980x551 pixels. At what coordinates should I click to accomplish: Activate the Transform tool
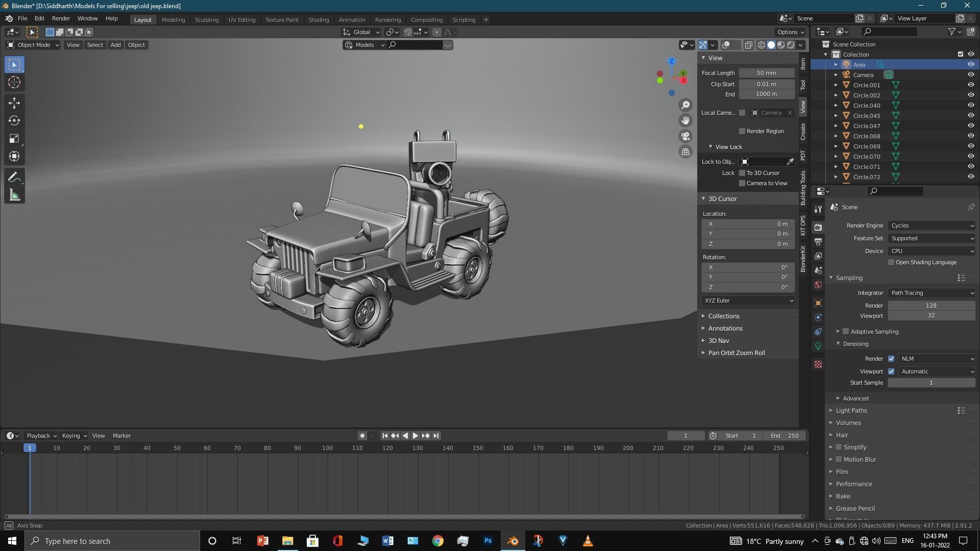(x=14, y=157)
